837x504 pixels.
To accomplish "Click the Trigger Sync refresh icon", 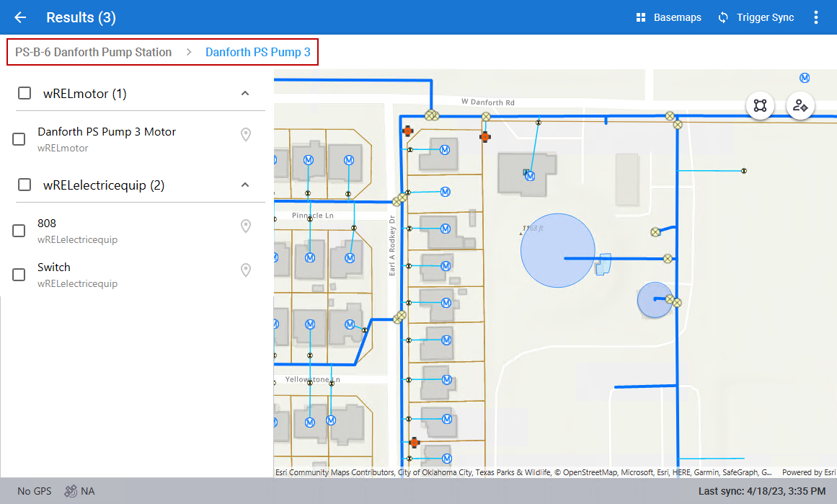I will tap(723, 17).
